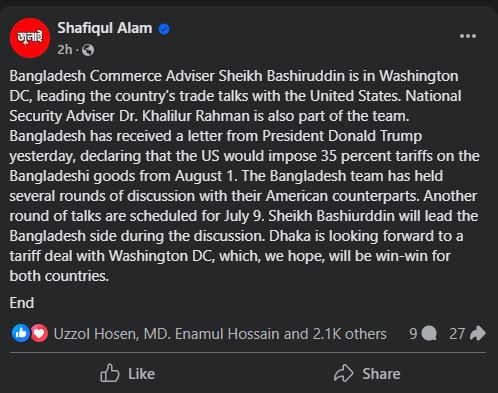
Task: Click the word End below the post
Action: tap(22, 303)
